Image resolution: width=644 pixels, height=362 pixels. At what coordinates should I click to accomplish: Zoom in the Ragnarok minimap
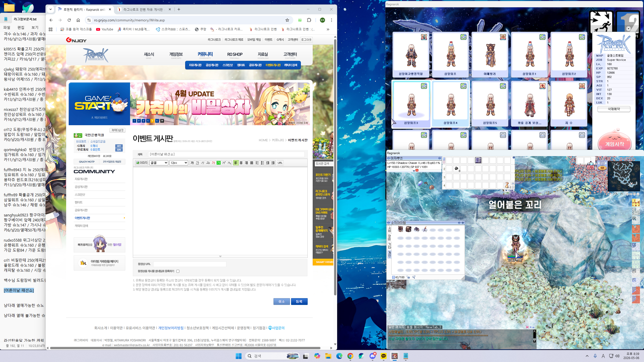click(x=627, y=194)
